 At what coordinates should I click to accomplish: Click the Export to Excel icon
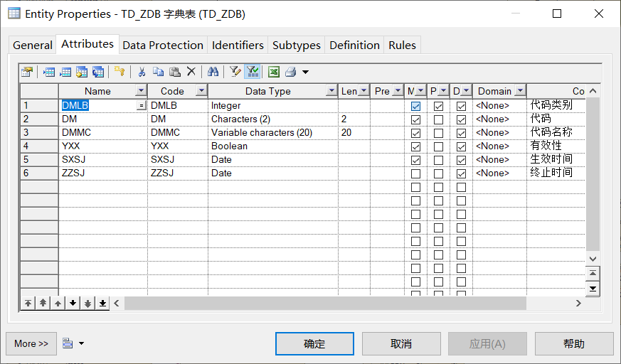[274, 72]
